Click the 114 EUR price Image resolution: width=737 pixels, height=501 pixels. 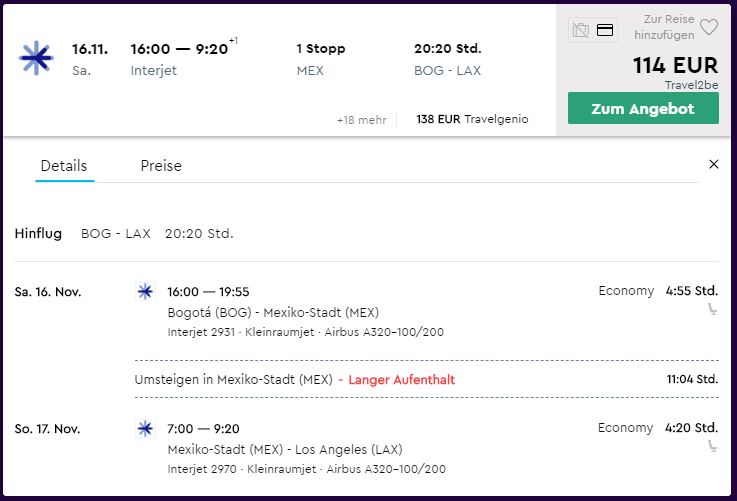click(x=675, y=65)
